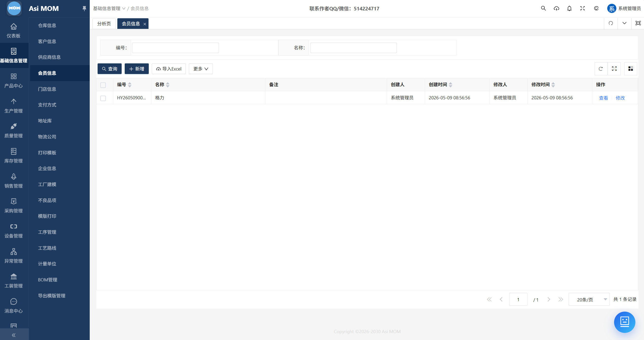Go to previous page arrow
This screenshot has width=644, height=340.
[501, 299]
